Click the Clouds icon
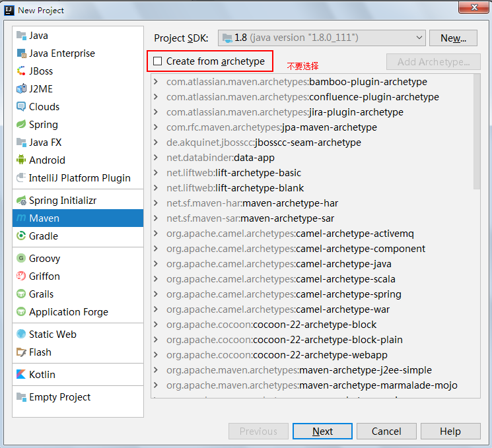 (21, 107)
